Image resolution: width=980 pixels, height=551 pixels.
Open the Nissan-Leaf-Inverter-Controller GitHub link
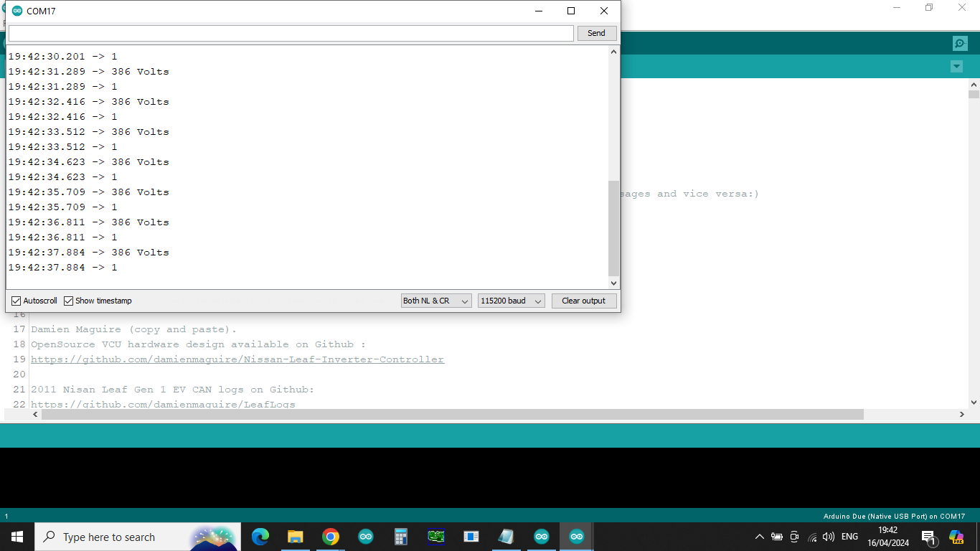click(237, 359)
